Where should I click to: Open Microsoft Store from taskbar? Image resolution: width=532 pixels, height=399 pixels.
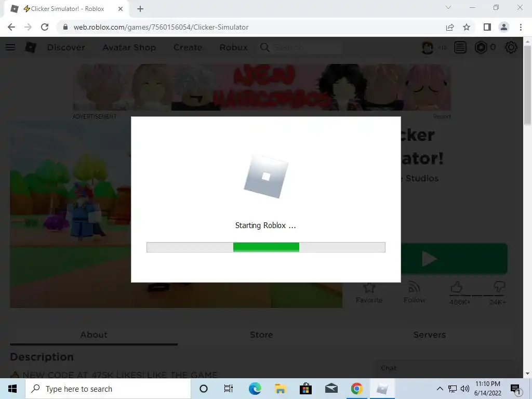click(305, 389)
